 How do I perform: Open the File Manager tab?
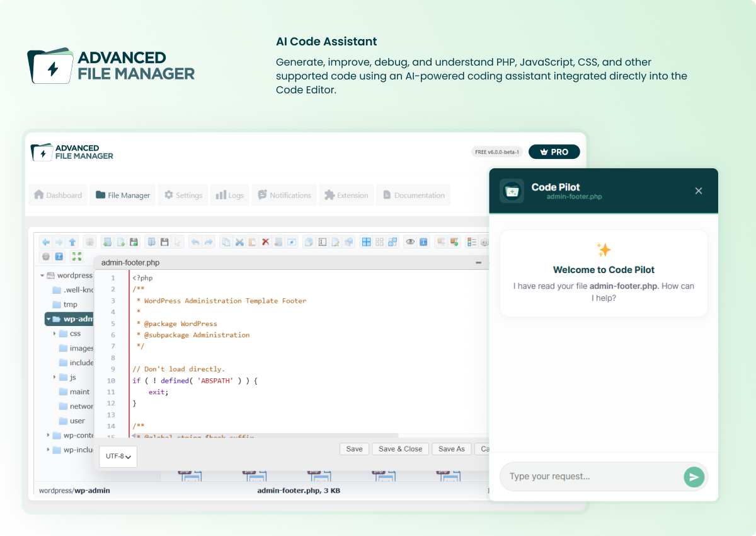tap(123, 195)
